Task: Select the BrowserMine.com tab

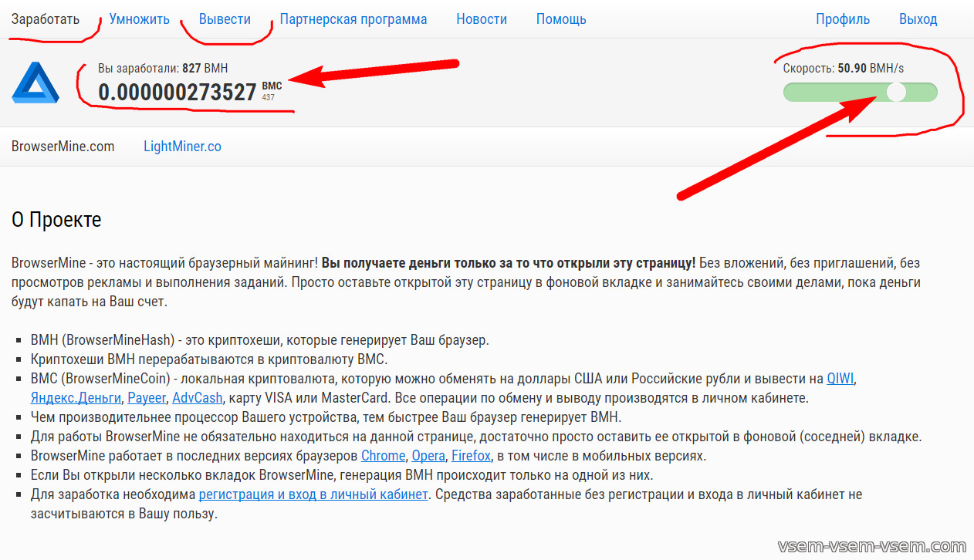Action: pyautogui.click(x=63, y=146)
